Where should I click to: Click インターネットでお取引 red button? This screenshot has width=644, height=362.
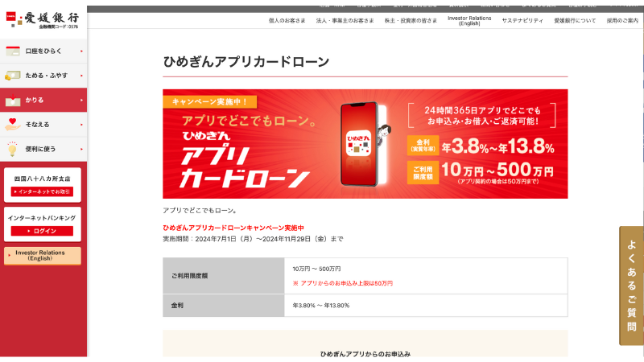[x=42, y=191]
